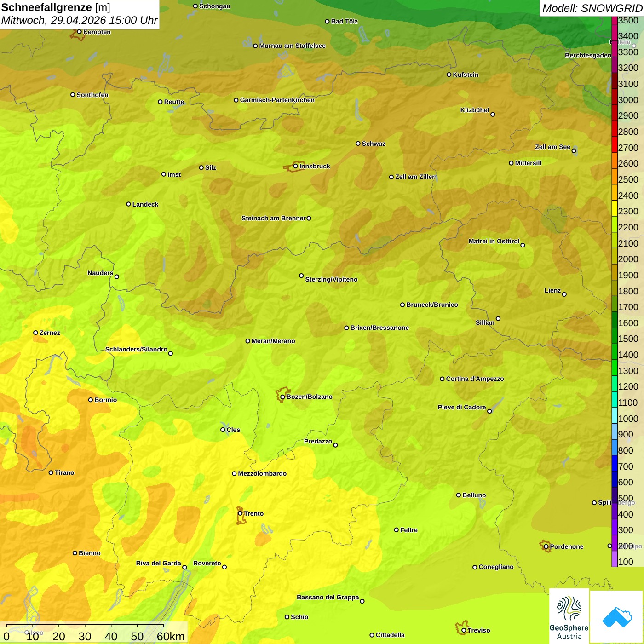Click the Mezzolombardo label
The image size is (644, 644).
[262, 473]
